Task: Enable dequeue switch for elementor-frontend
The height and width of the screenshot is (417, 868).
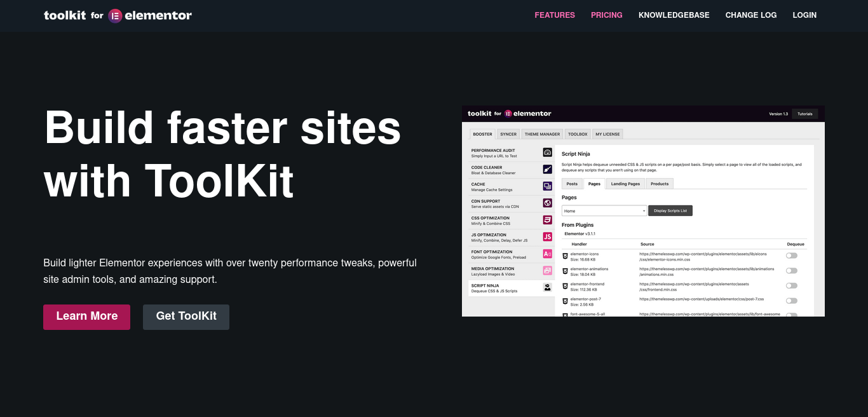Action: click(791, 286)
